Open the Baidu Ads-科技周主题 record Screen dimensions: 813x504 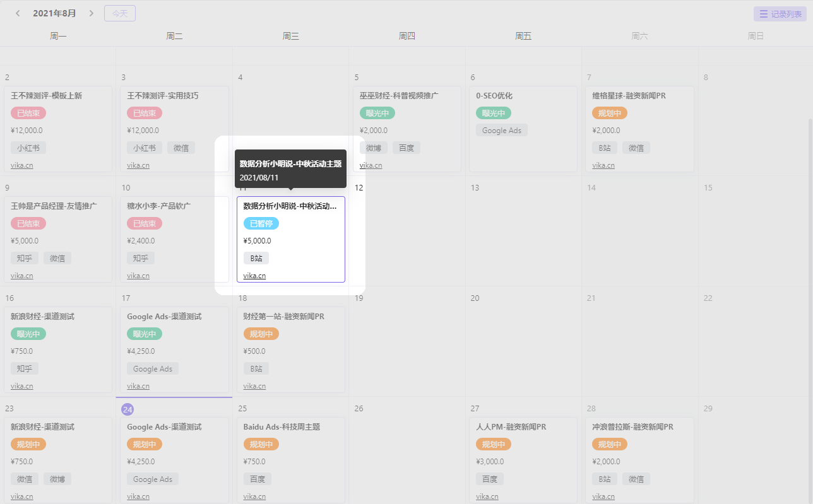pos(282,427)
